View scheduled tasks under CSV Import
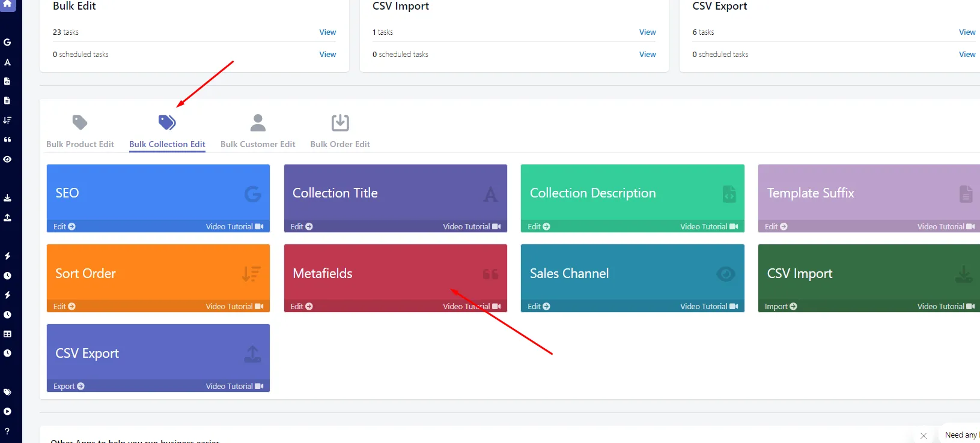 click(647, 54)
